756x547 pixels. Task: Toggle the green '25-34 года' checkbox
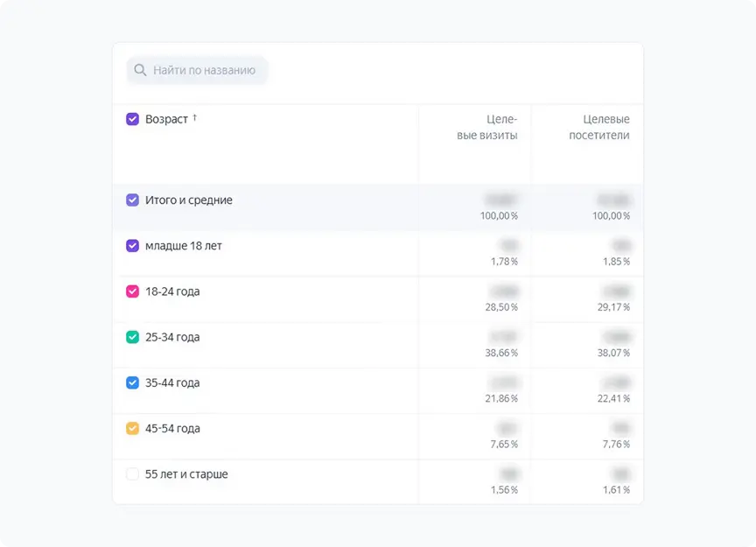coord(132,337)
